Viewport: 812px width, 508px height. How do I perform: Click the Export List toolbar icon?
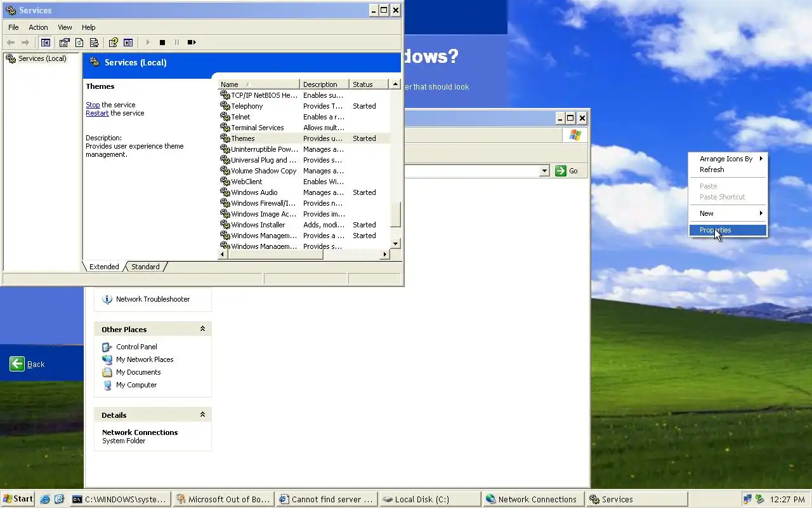pos(94,43)
